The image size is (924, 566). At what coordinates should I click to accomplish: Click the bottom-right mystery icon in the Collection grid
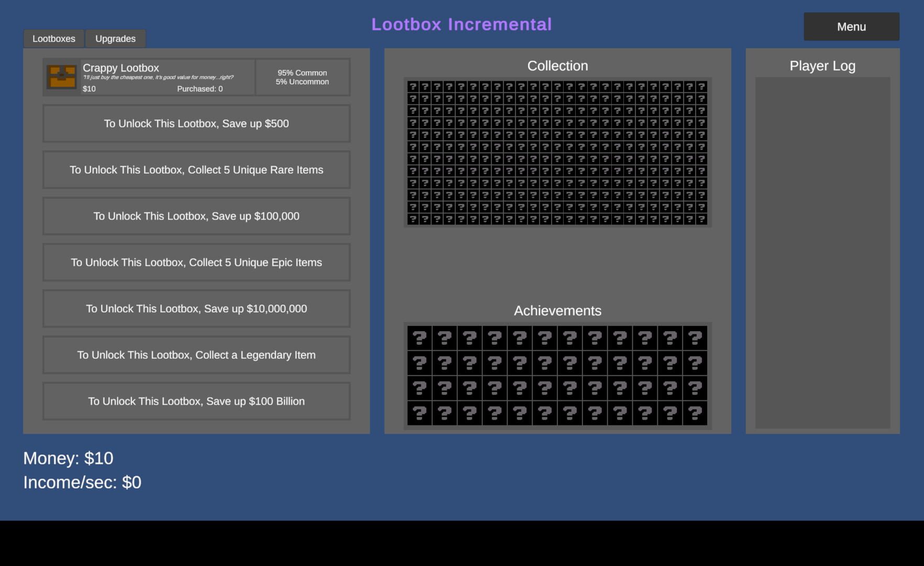pyautogui.click(x=702, y=220)
